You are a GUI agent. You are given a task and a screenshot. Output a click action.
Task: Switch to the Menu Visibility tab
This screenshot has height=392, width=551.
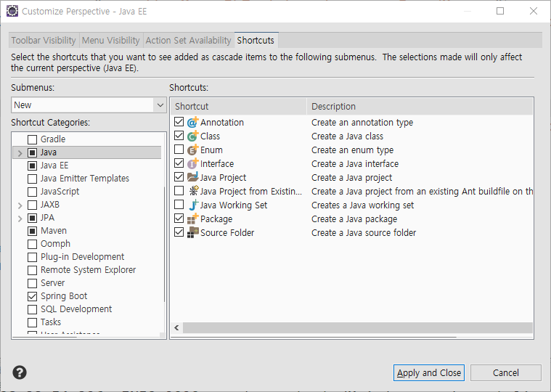110,41
